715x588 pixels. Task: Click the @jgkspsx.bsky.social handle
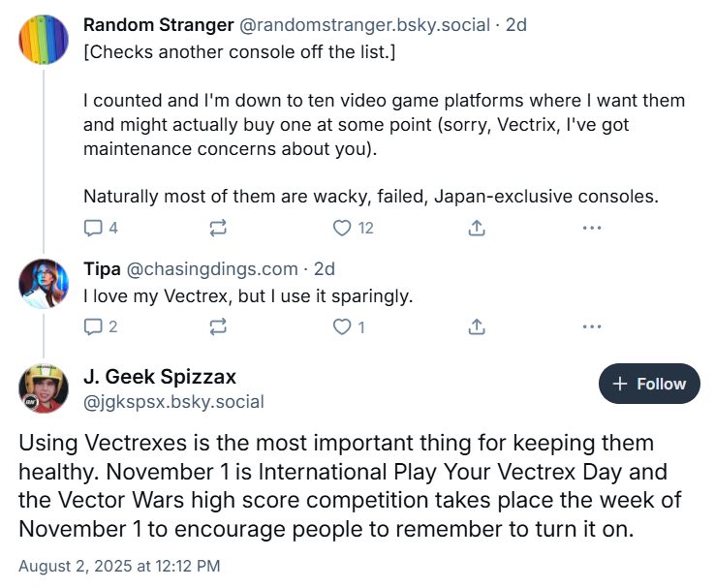(x=173, y=401)
